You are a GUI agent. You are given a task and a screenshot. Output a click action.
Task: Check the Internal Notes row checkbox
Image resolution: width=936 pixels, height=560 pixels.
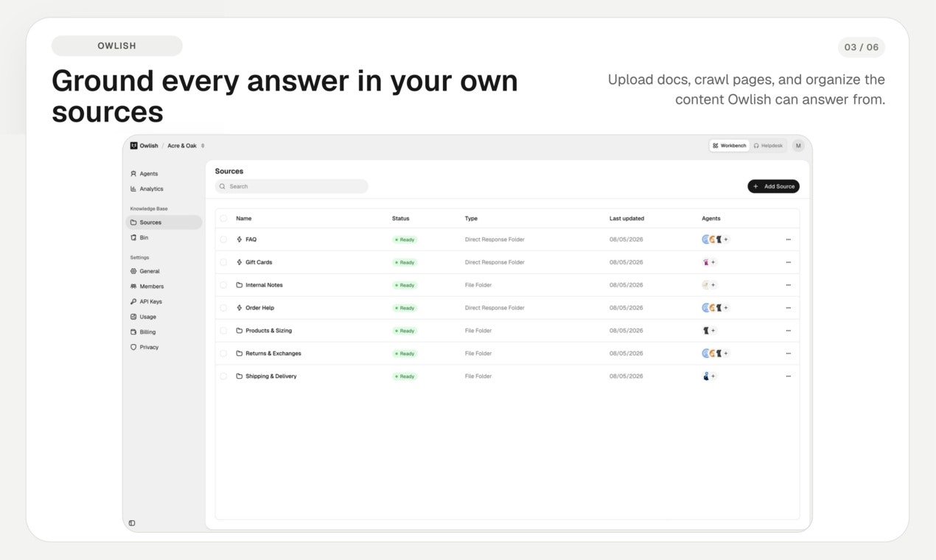click(223, 285)
